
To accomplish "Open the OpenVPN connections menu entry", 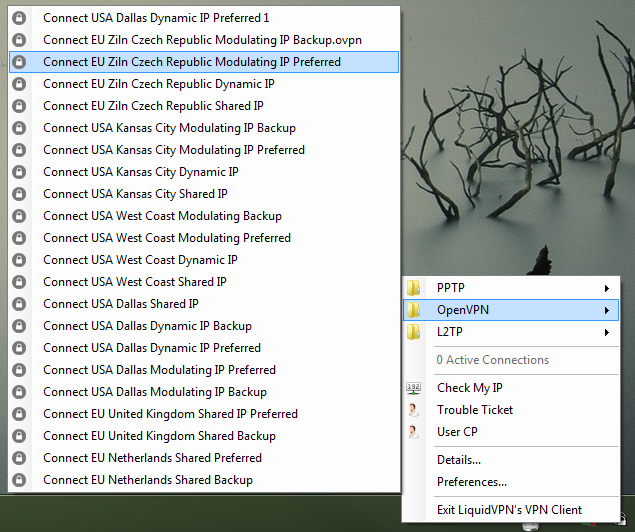I will (x=511, y=310).
